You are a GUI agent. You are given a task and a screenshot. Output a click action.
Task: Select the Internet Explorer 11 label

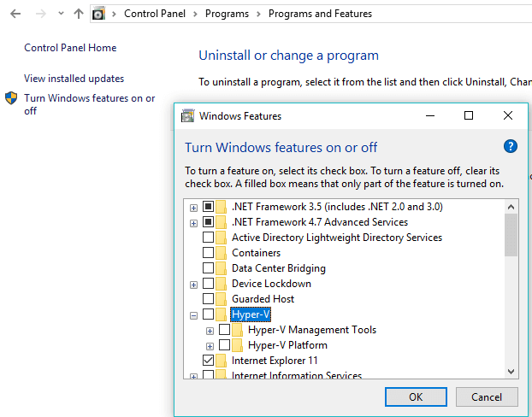[275, 361]
